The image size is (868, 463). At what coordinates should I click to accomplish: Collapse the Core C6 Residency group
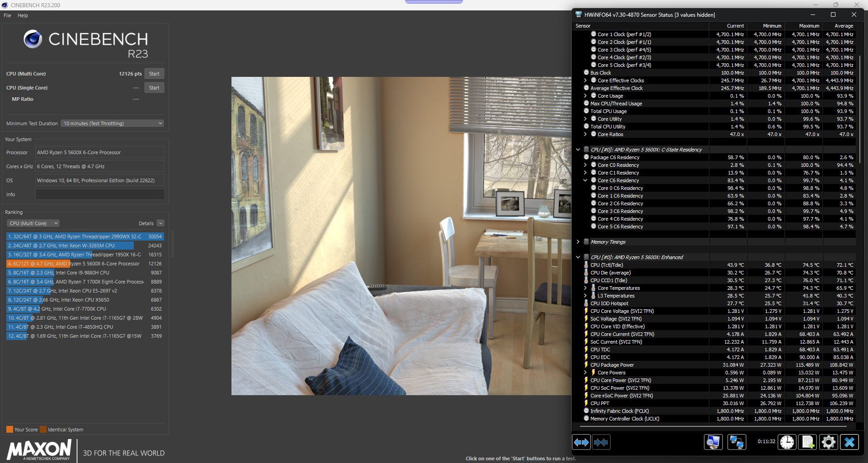click(x=585, y=180)
